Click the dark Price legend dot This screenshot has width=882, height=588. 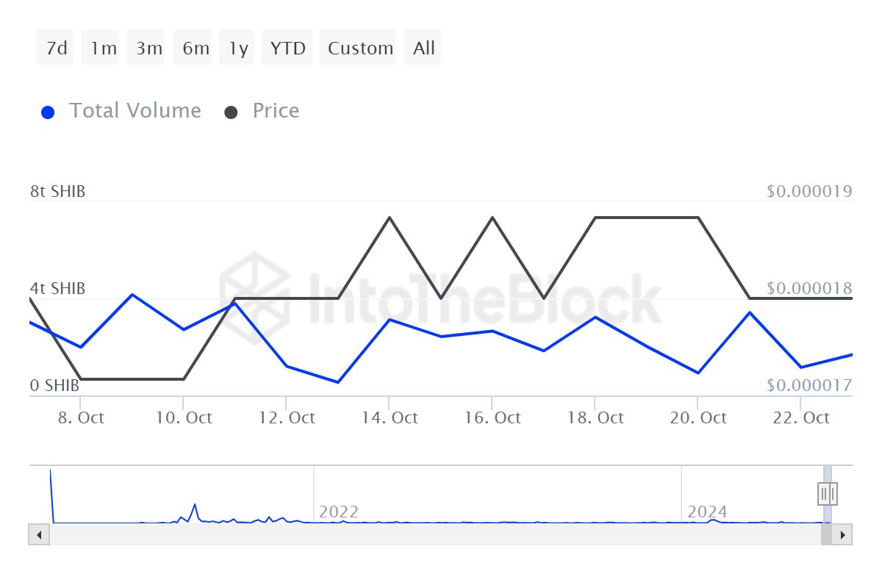click(x=232, y=112)
